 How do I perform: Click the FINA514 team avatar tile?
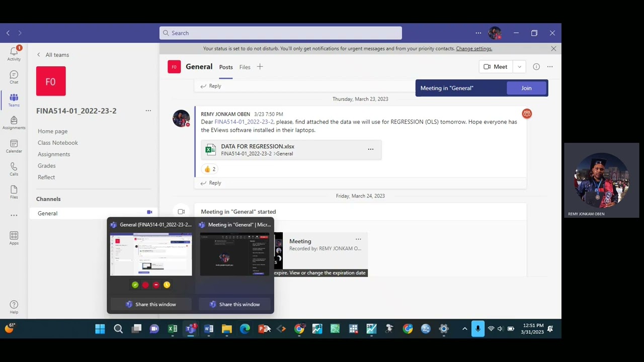51,81
